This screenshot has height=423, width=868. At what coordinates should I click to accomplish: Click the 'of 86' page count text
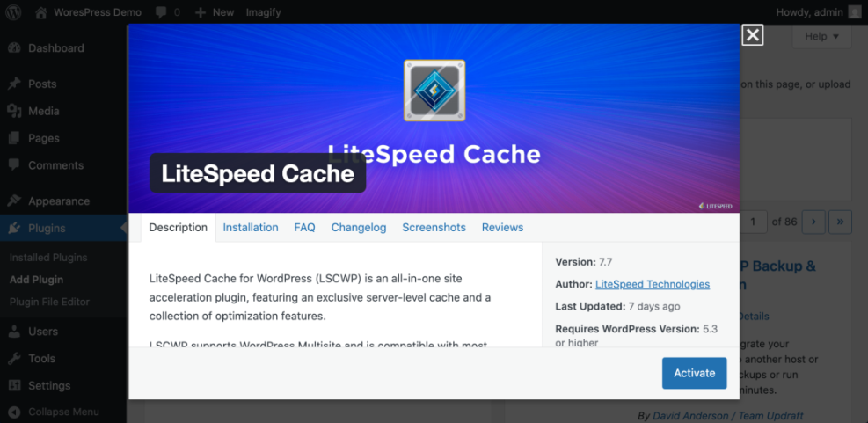784,222
